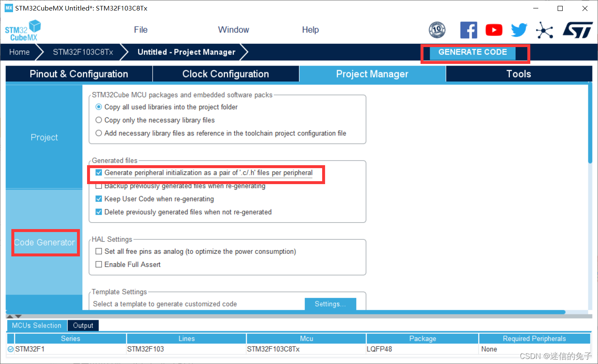598x364 pixels.
Task: Toggle Keep User Code when re-generating
Action: (98, 199)
